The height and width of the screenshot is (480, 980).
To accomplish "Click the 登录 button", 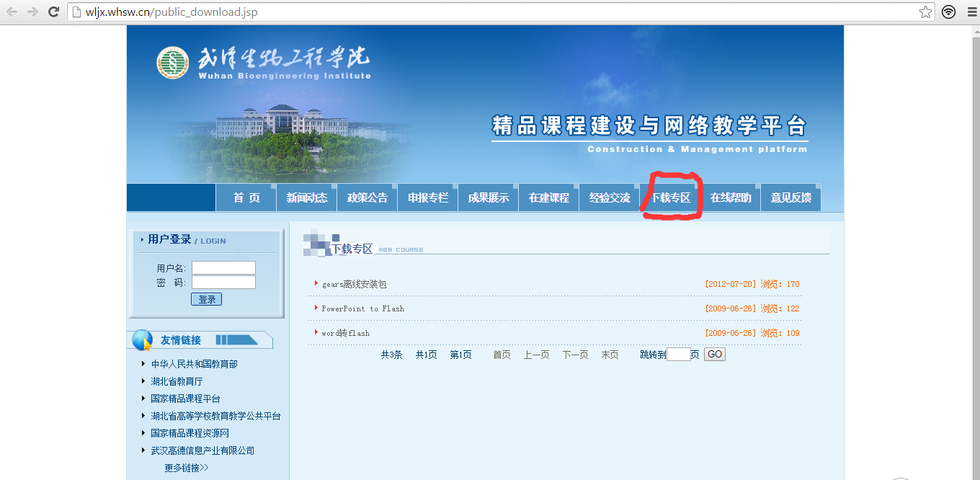I will coord(206,299).
